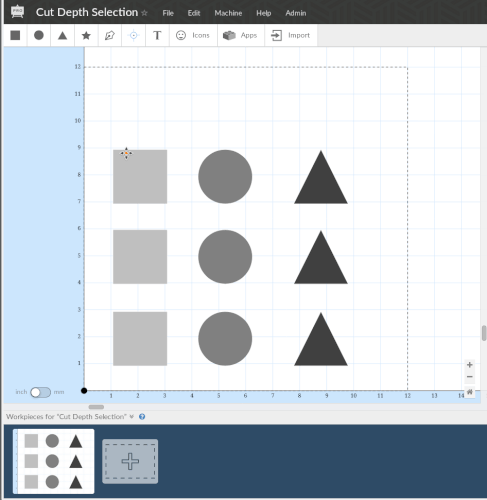This screenshot has height=500, width=487.
Task: Open the Admin menu
Action: (x=296, y=13)
